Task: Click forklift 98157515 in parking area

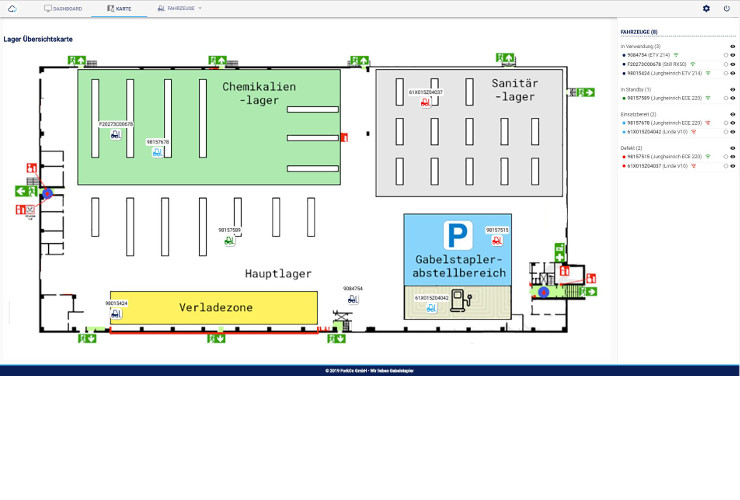Action: tap(497, 240)
